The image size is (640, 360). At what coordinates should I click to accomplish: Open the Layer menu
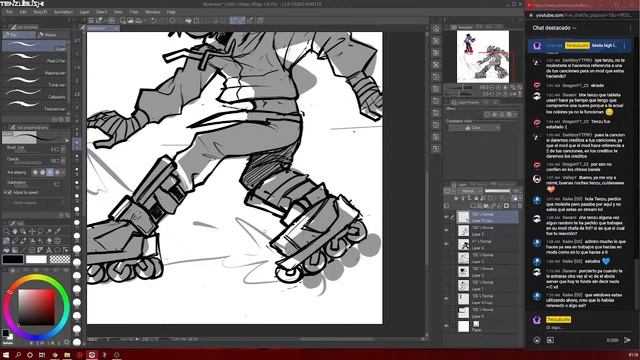pos(84,12)
